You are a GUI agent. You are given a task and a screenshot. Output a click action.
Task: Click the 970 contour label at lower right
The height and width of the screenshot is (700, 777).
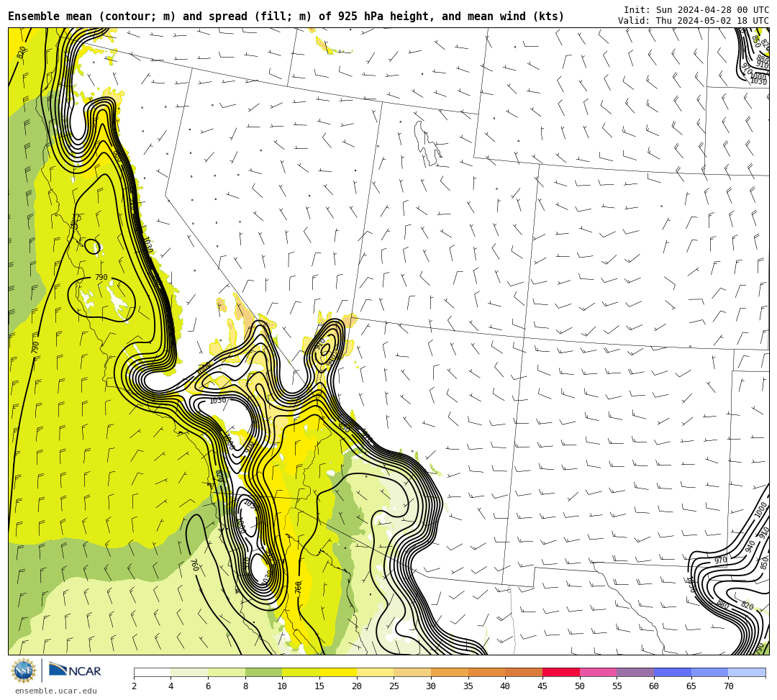click(x=720, y=560)
